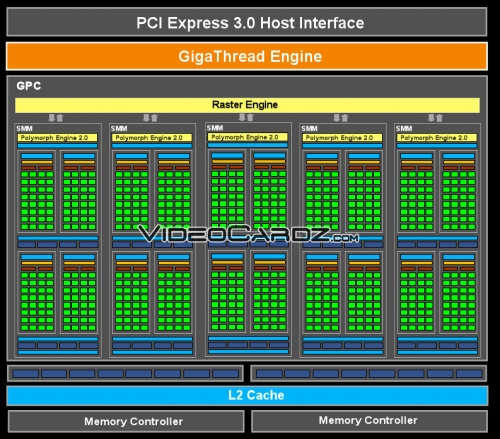Click the last SMM's Polymorph Engine 2.0 label
Image resolution: width=500 pixels, height=439 pixels.
pyautogui.click(x=437, y=138)
